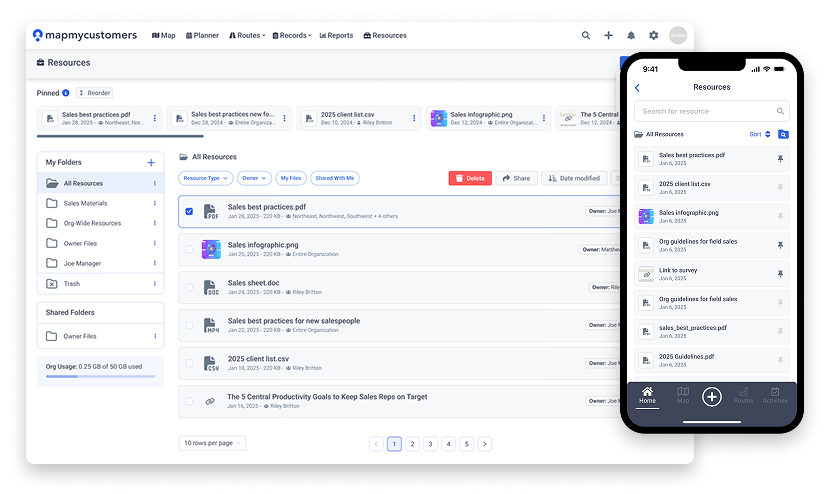Image resolution: width=832 pixels, height=494 pixels.
Task: Click the Share button
Action: coord(516,178)
